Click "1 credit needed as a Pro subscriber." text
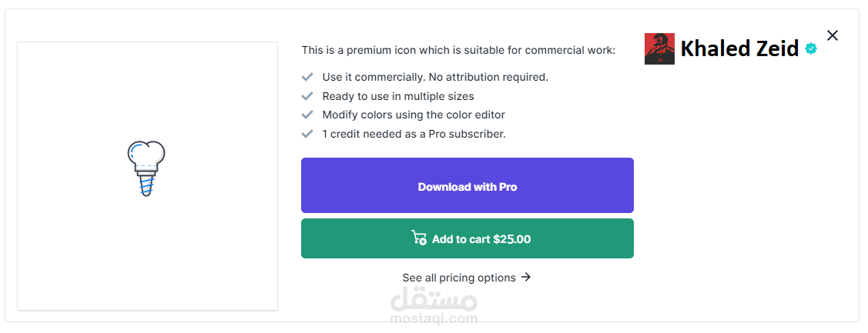Screen dimensions: 868x333 (414, 134)
